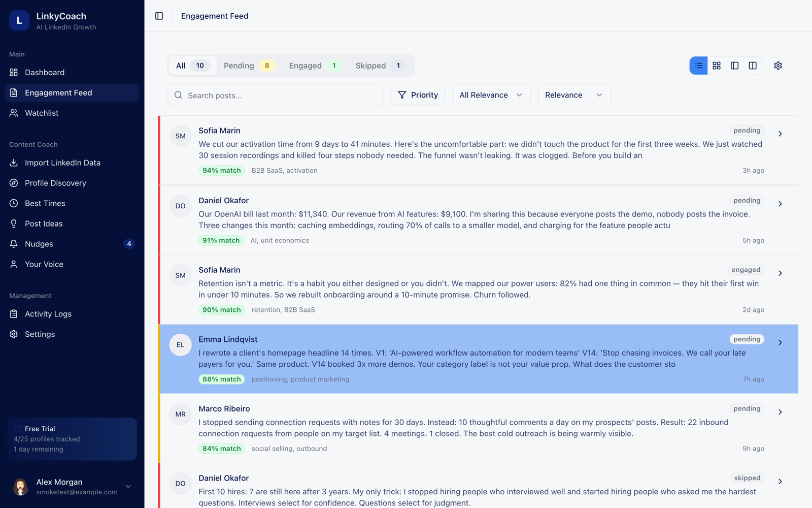
Task: Click Sofia Marin's SM avatar on activation post
Action: 180,136
